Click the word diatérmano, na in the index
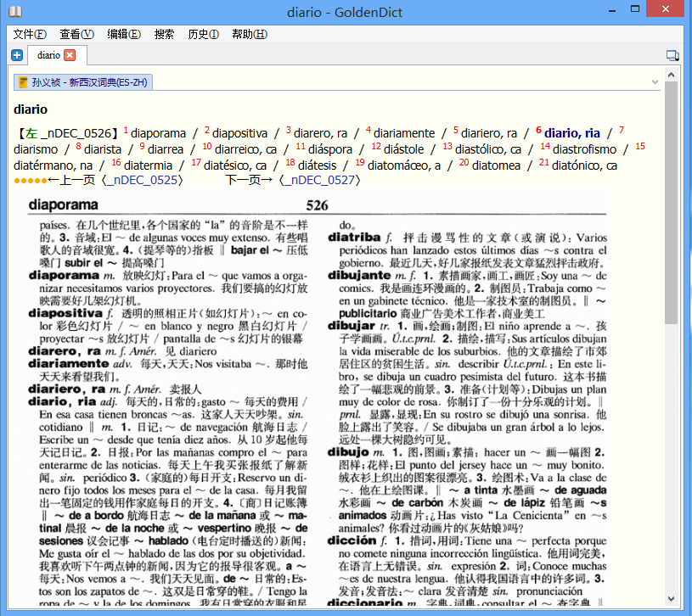 tap(53, 165)
